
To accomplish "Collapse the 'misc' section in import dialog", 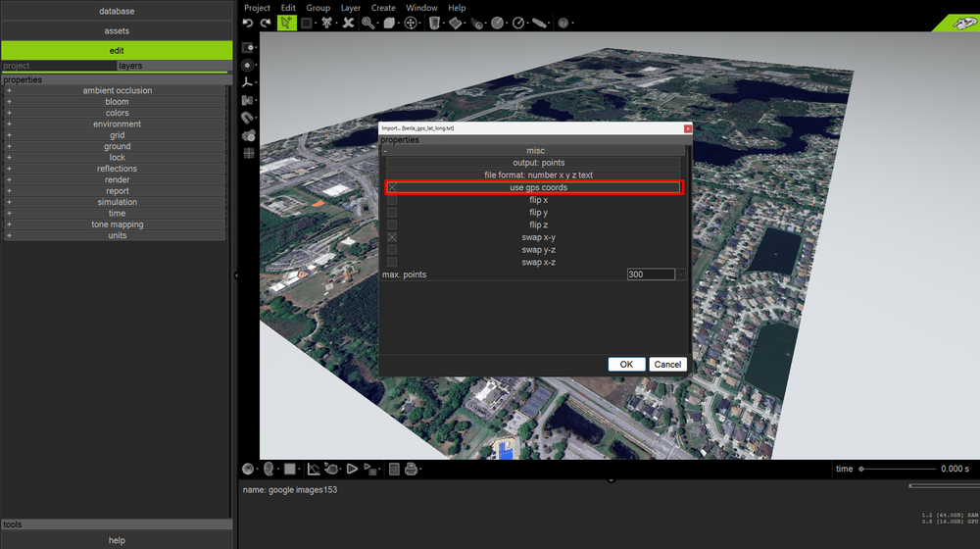I will tap(385, 151).
